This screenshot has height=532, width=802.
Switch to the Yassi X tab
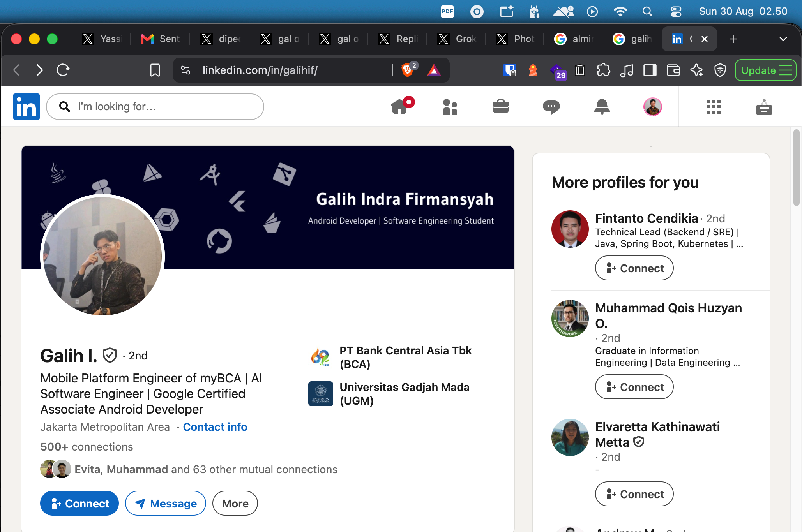coord(102,39)
